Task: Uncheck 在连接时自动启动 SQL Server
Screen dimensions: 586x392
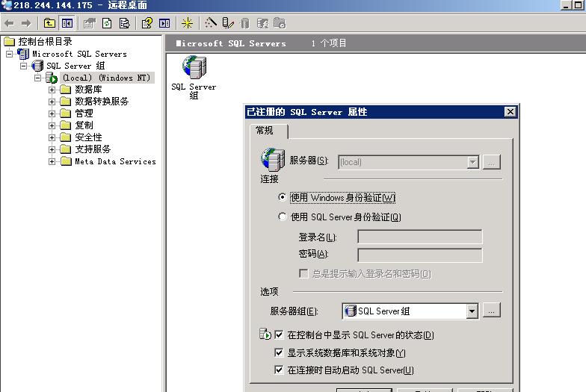Action: tap(279, 370)
